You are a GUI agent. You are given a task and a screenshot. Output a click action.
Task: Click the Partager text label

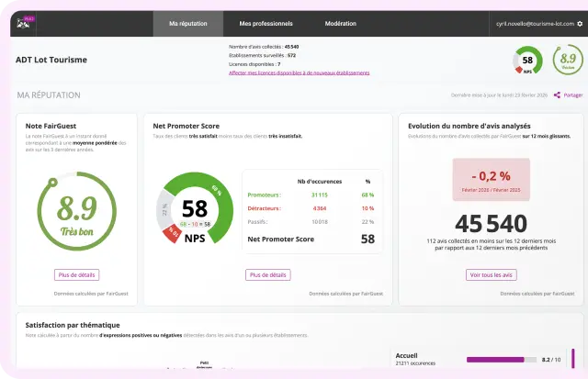[x=572, y=95]
